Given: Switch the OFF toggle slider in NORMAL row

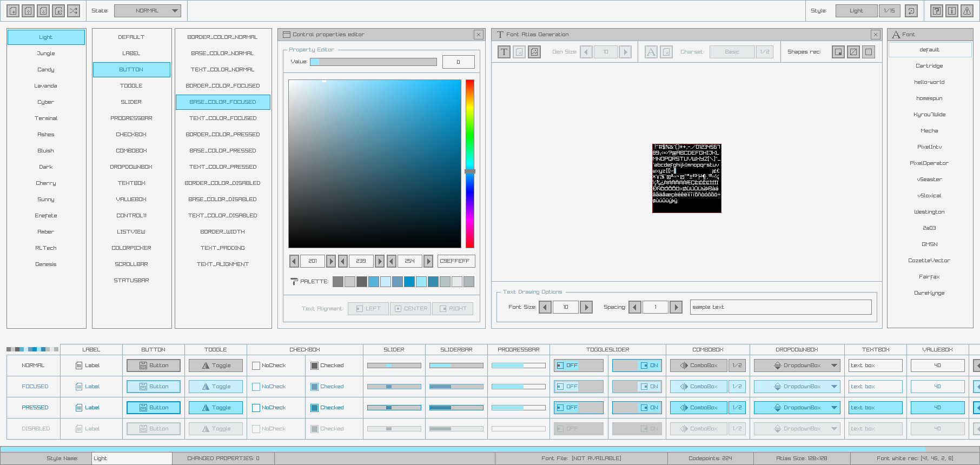Looking at the screenshot, I should coord(578,366).
